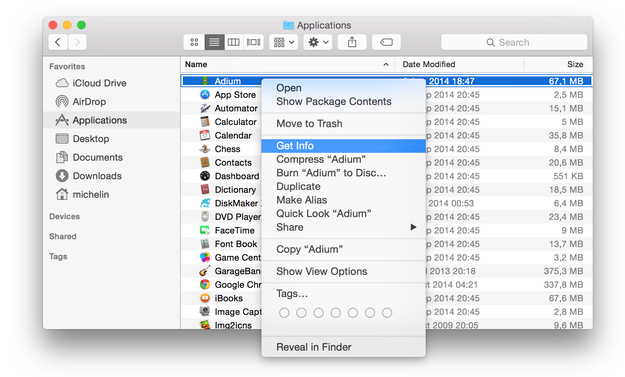Click the DVD Player icon in the list
The height and width of the screenshot is (377, 625).
click(205, 216)
